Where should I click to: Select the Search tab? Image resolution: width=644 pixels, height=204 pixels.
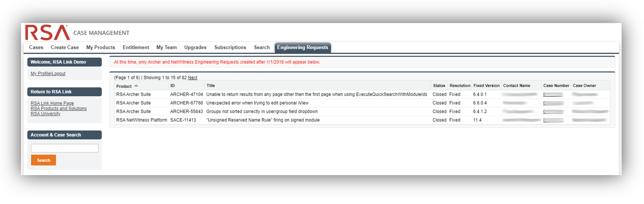(x=262, y=47)
